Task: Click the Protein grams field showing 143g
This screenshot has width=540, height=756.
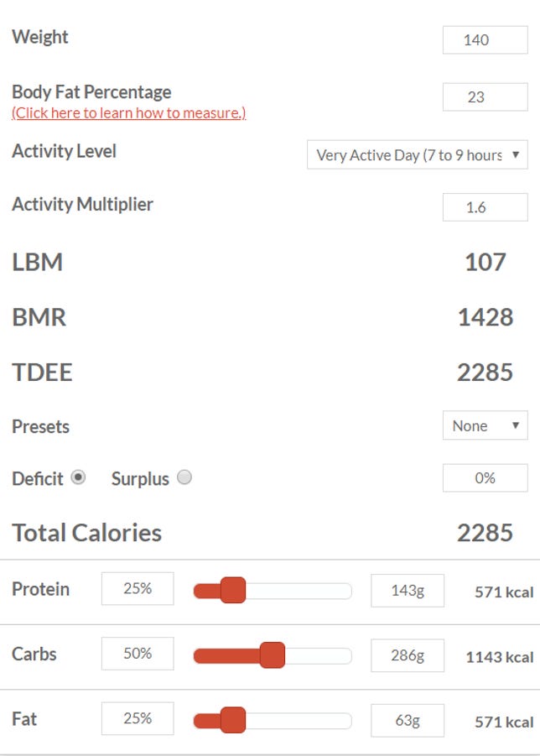Action: click(x=408, y=591)
